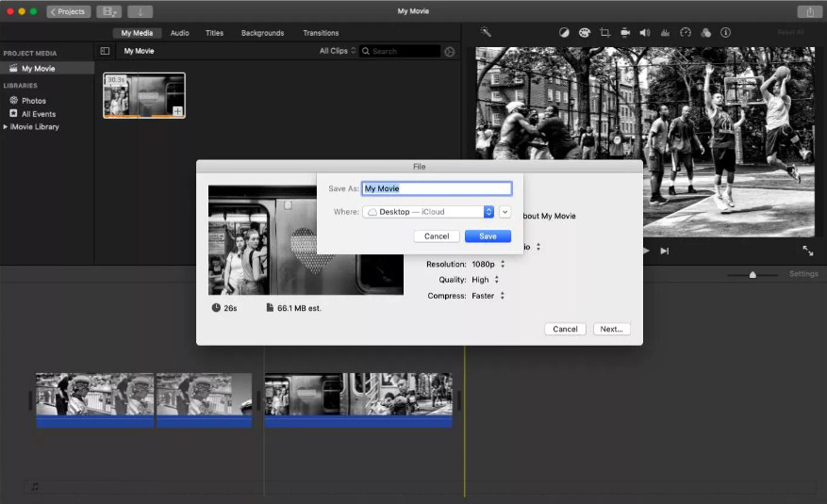Click Reset All in the adjustments bar
Image resolution: width=827 pixels, height=504 pixels.
click(790, 32)
